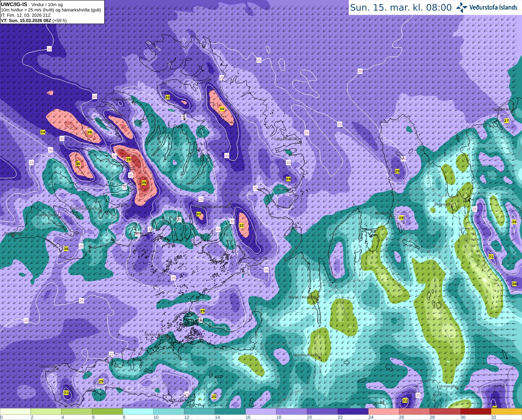Pick the lavender 16–18 legend swatch

(x=261, y=411)
